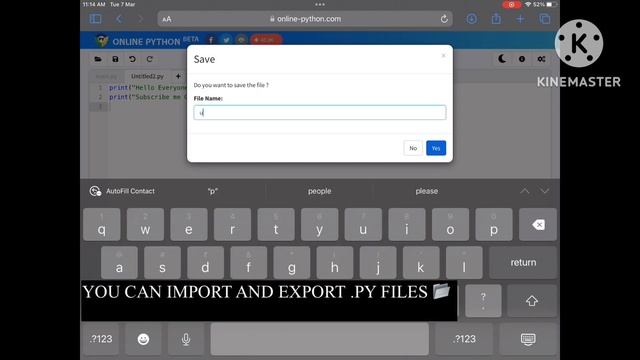Click the Yes button in Save dialog
The height and width of the screenshot is (360, 640).
point(436,148)
